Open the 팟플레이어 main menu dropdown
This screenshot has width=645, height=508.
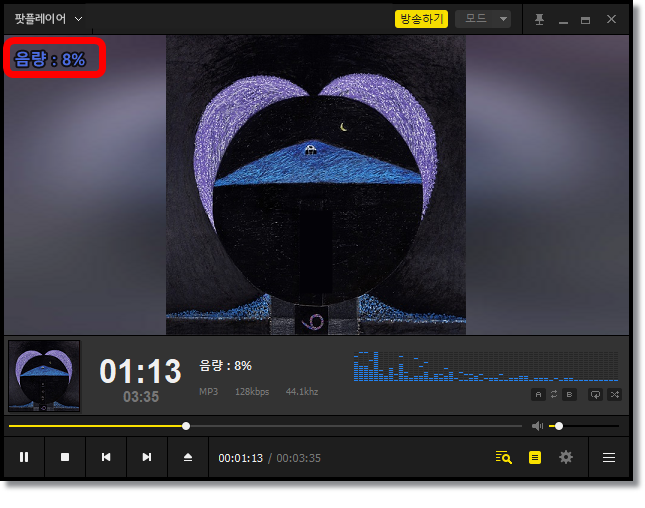tap(49, 19)
